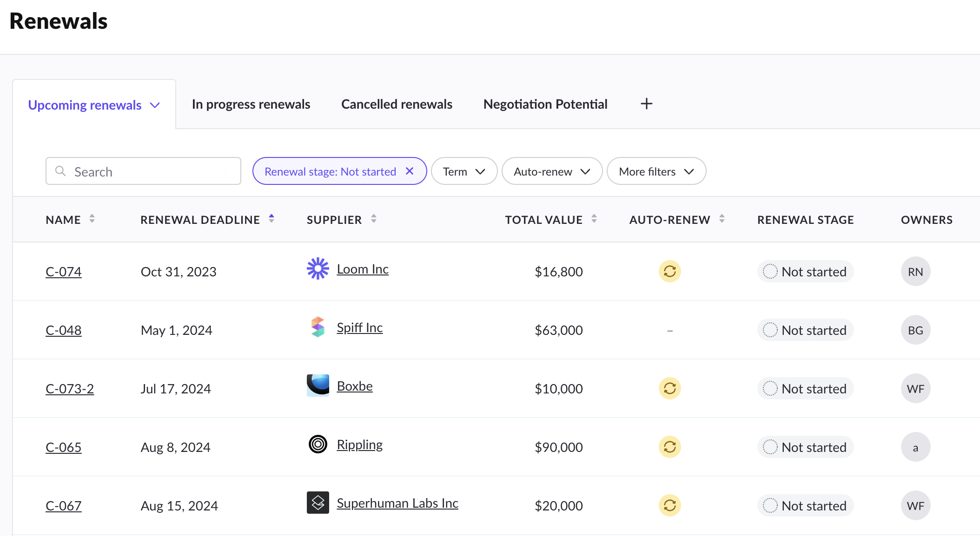Toggle the Not started stage on C-048
Image resolution: width=980 pixels, height=536 pixels.
770,330
